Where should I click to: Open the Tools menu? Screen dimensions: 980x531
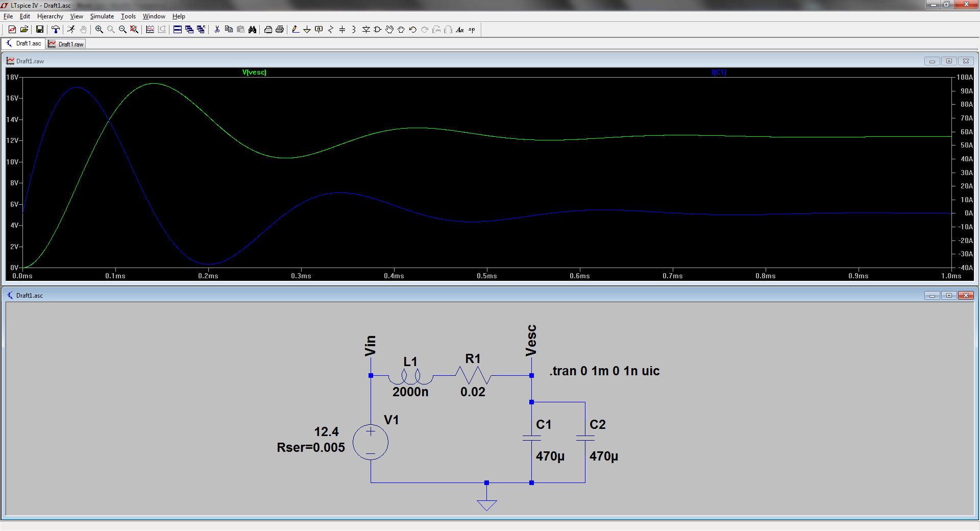pyautogui.click(x=128, y=16)
